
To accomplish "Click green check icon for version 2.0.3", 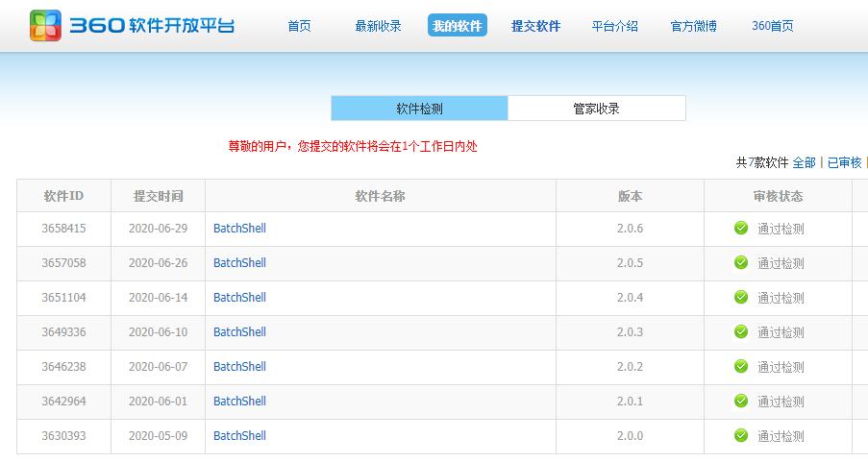I will (x=741, y=331).
